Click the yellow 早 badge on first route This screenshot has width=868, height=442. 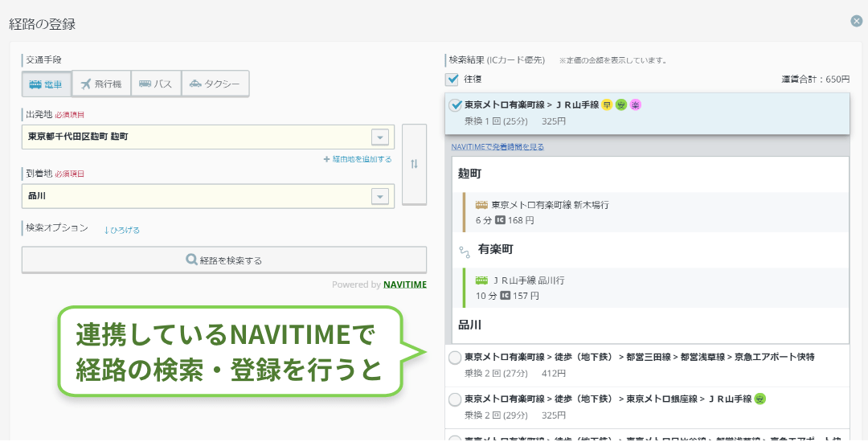pyautogui.click(x=607, y=104)
